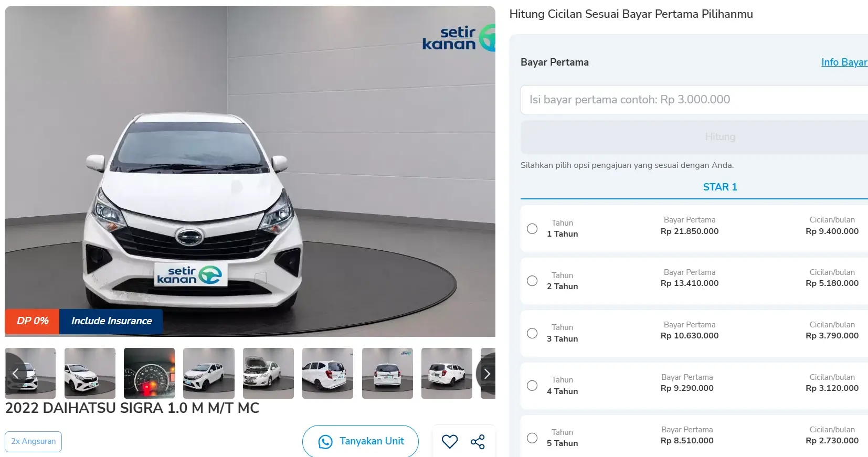
Task: Select the 2 Tahun installment option
Action: (532, 281)
